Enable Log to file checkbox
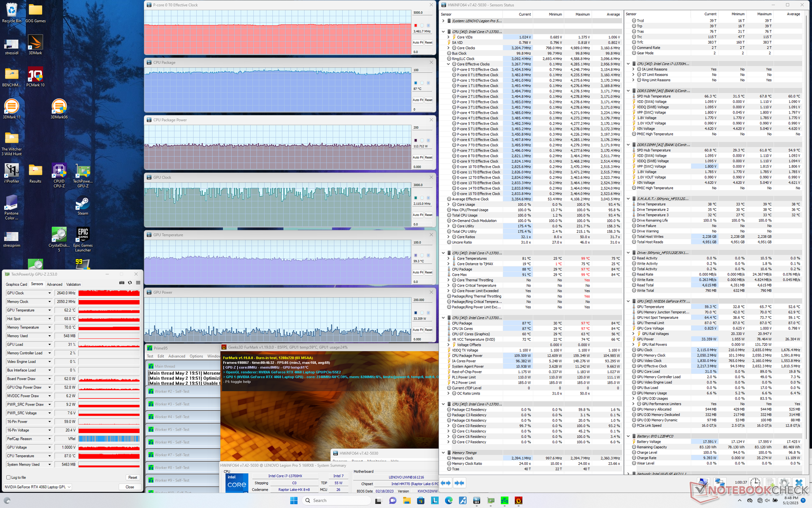Viewport: 812px width, 508px height. coord(8,478)
